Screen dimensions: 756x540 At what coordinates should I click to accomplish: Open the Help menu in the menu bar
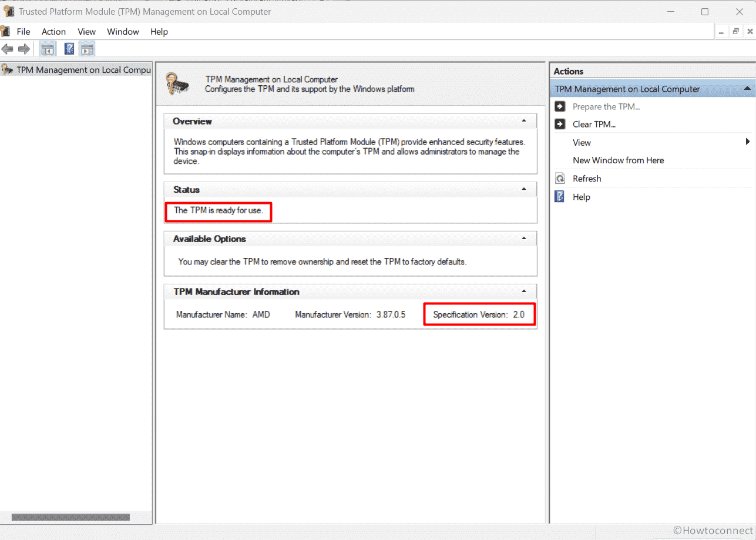pos(159,32)
